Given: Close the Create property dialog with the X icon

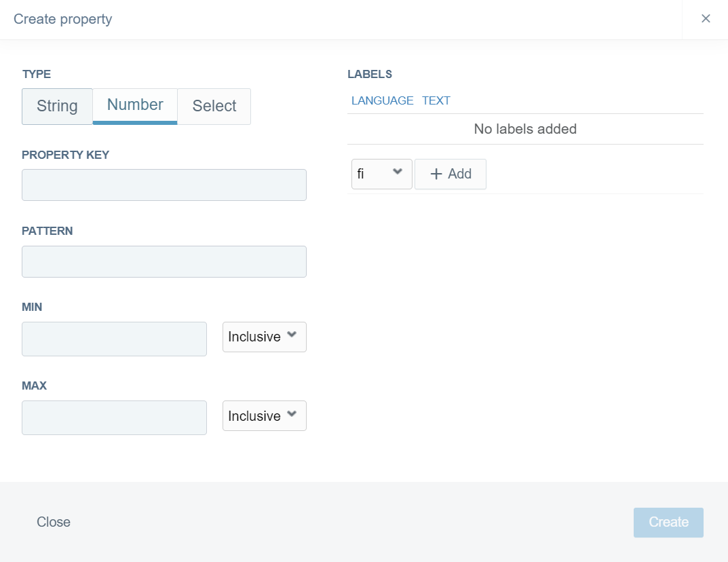Looking at the screenshot, I should [706, 19].
